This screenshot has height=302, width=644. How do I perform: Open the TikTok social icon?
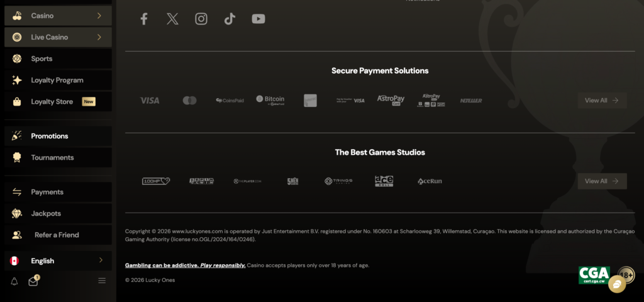click(x=230, y=19)
